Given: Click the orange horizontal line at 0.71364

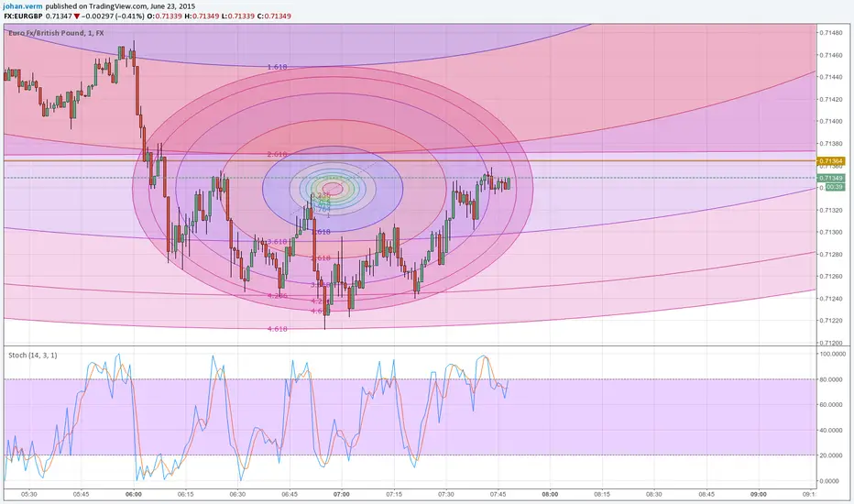Looking at the screenshot, I should 409,160.
